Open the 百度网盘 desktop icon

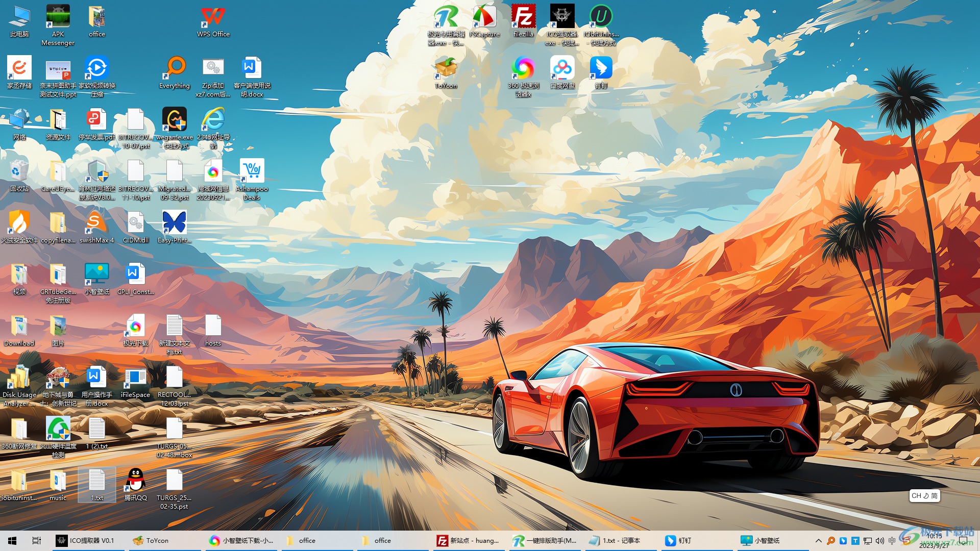(562, 72)
